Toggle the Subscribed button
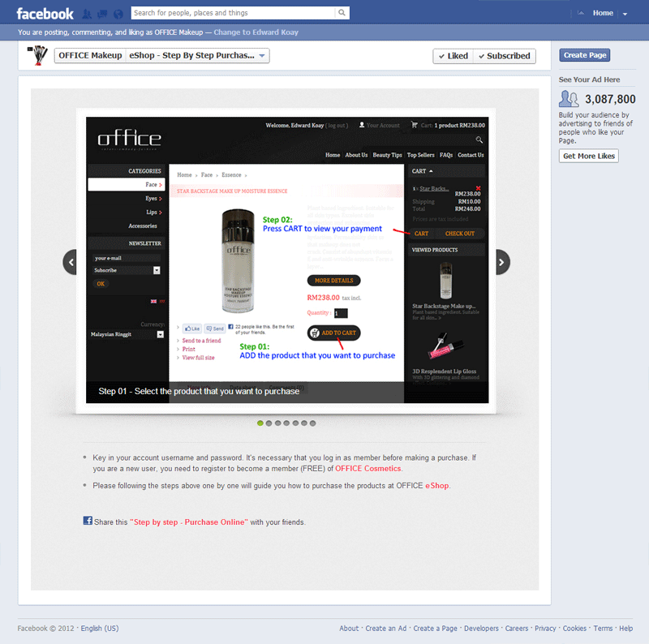Viewport: 649px width, 644px height. [504, 56]
